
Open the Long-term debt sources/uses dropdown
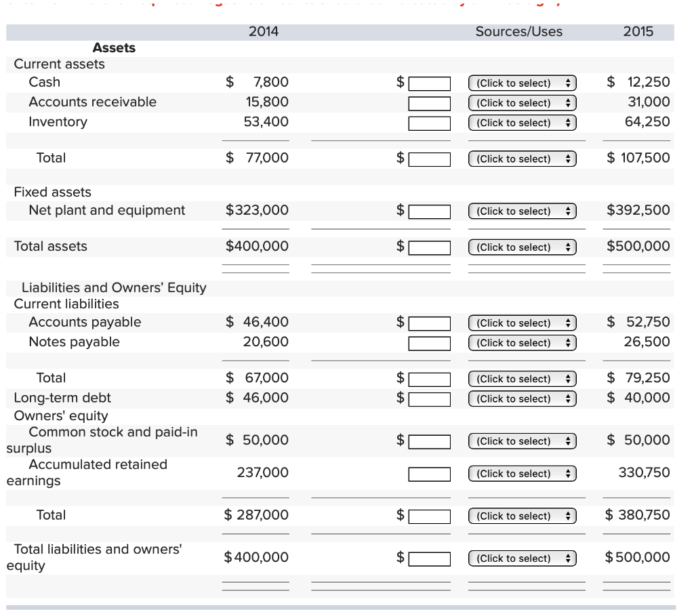point(523,398)
